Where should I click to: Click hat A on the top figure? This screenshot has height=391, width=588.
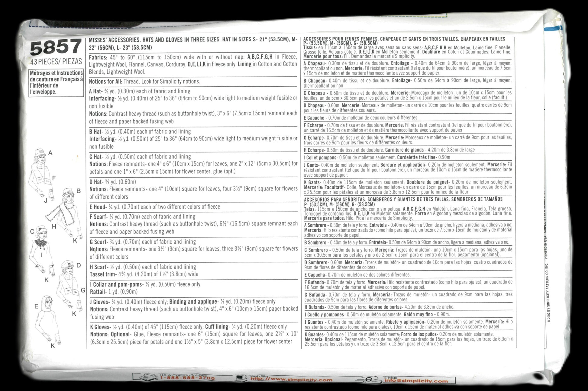click(x=39, y=152)
